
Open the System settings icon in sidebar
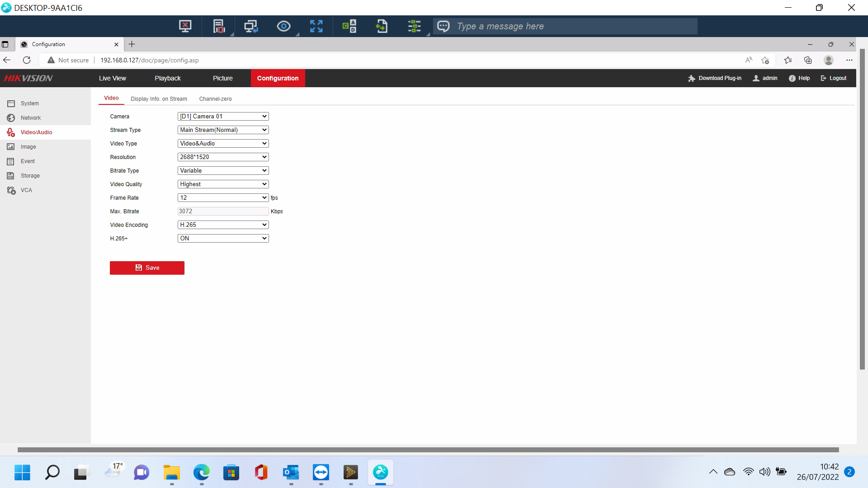(x=11, y=103)
